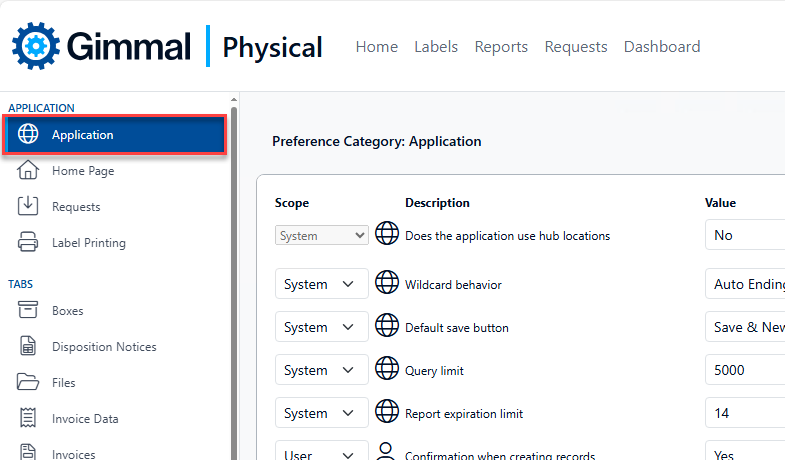Click the Yes value for Confirmation row
This screenshot has height=460, width=785.
click(x=745, y=450)
